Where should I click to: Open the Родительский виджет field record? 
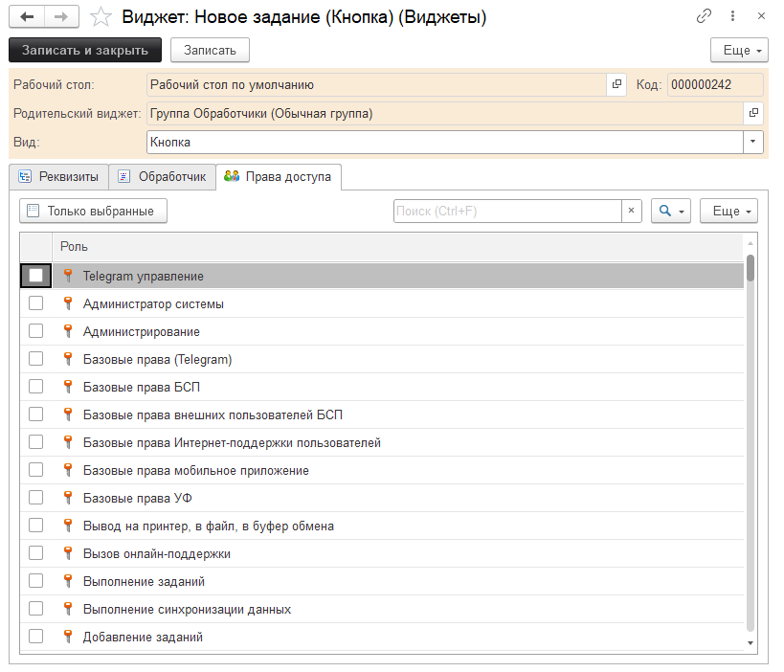tap(754, 114)
